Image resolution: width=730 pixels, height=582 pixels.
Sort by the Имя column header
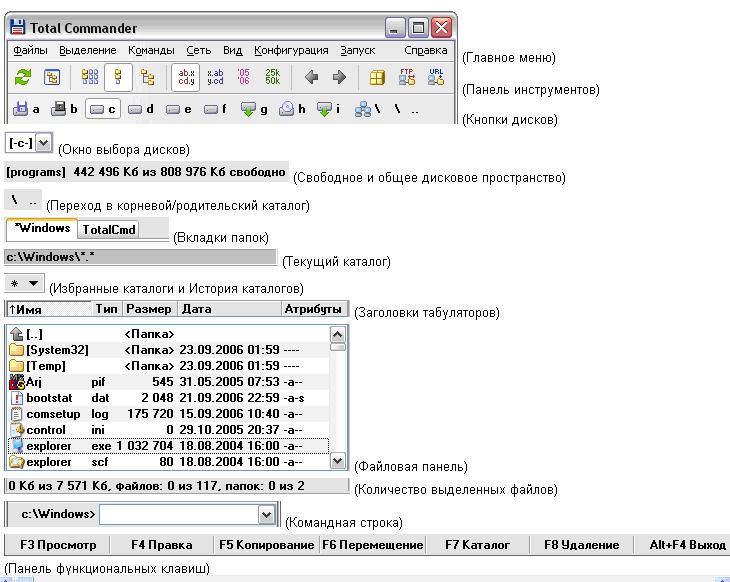point(49,309)
